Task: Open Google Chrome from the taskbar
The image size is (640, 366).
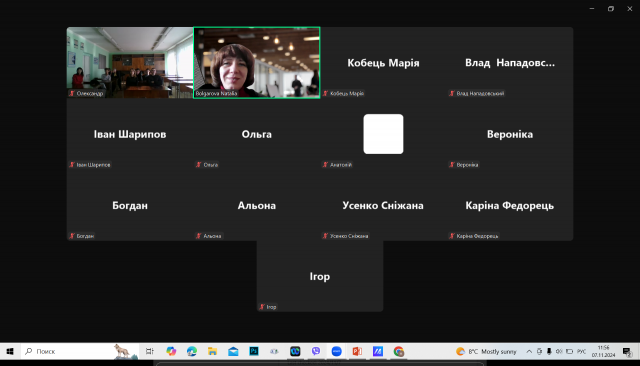Action: [399, 351]
